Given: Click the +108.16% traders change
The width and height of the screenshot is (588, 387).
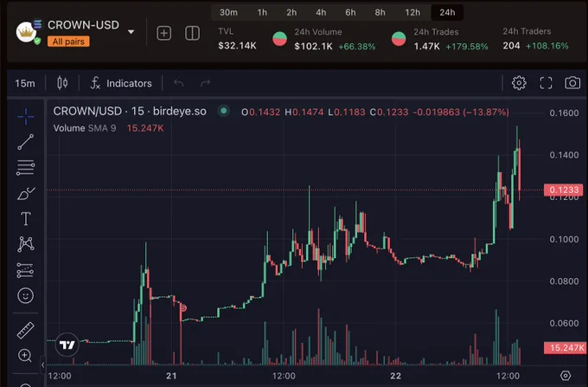Looking at the screenshot, I should point(547,46).
